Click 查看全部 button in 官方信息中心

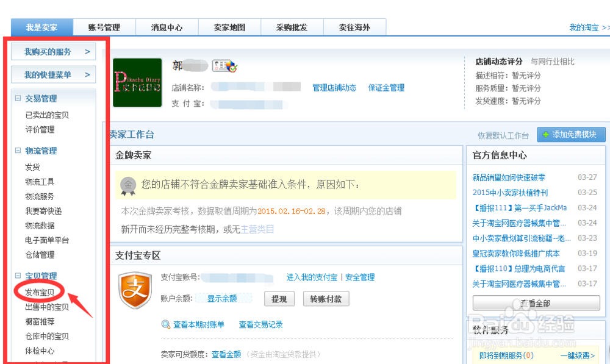[536, 303]
